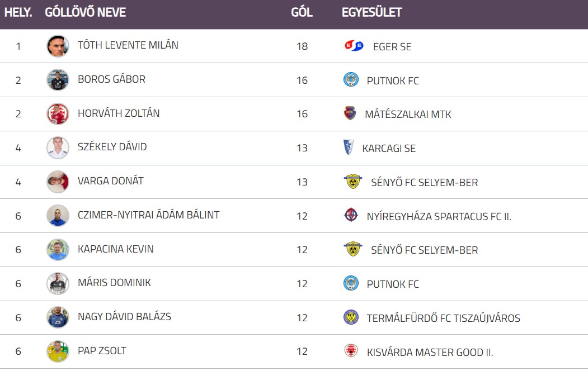Open Tóth Levente Milán's player photo

coord(58,46)
